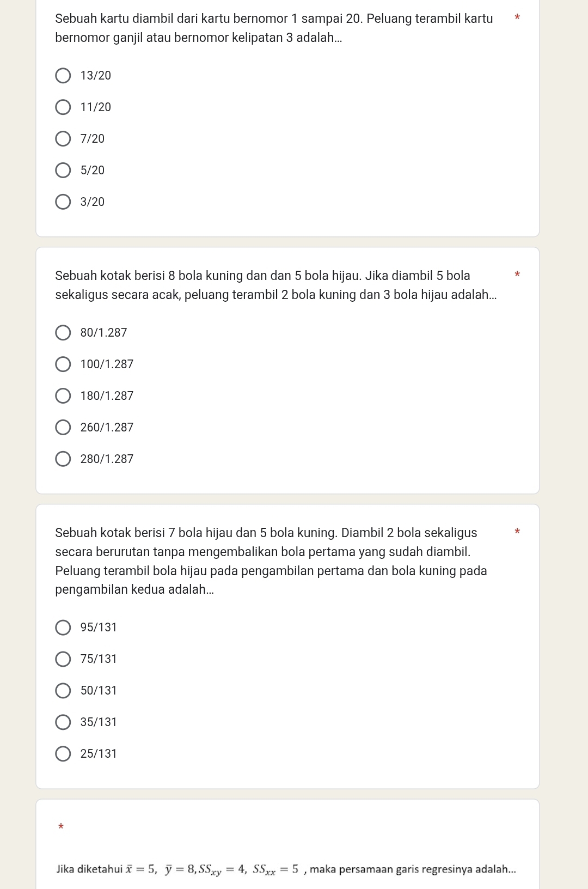Choose 75/131 radio button
The image size is (588, 889).
click(63, 659)
